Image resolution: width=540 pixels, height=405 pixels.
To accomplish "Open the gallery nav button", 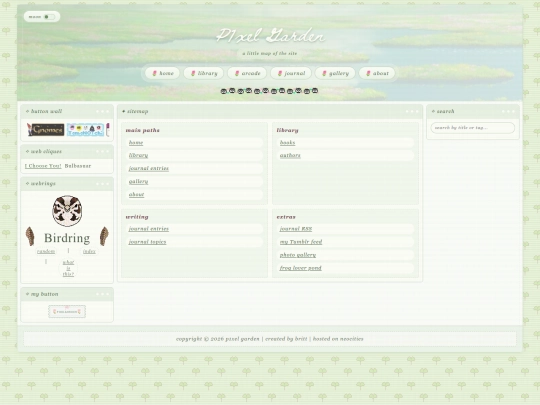I will (335, 73).
